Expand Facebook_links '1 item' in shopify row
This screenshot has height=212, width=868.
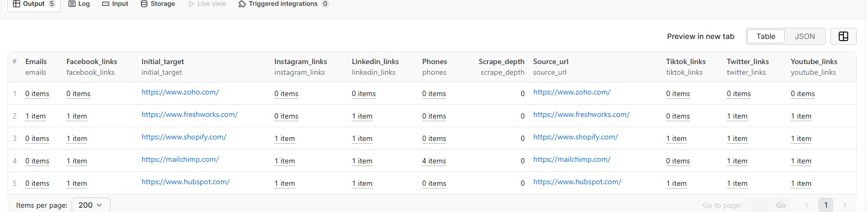pyautogui.click(x=76, y=139)
